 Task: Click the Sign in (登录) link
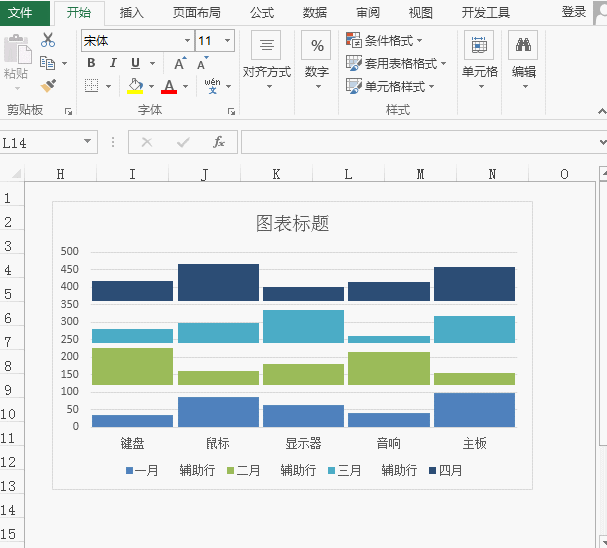[573, 12]
